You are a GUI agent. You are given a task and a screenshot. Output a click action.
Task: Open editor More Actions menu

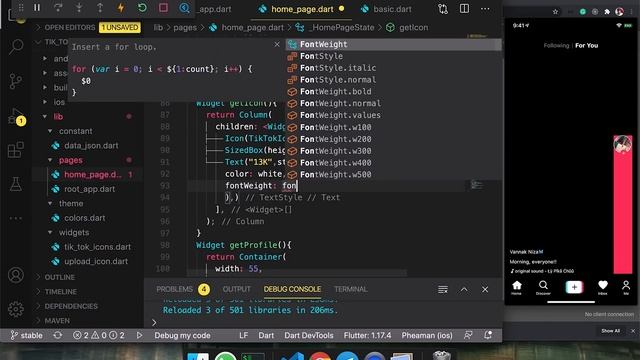click(485, 9)
